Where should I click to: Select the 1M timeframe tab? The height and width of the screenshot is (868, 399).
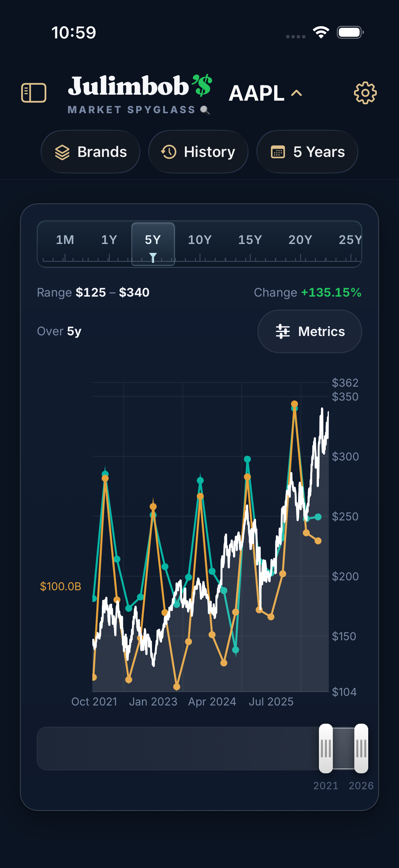pos(65,240)
